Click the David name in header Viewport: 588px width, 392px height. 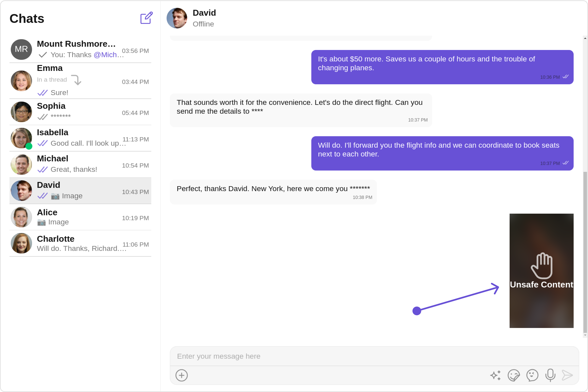(204, 13)
